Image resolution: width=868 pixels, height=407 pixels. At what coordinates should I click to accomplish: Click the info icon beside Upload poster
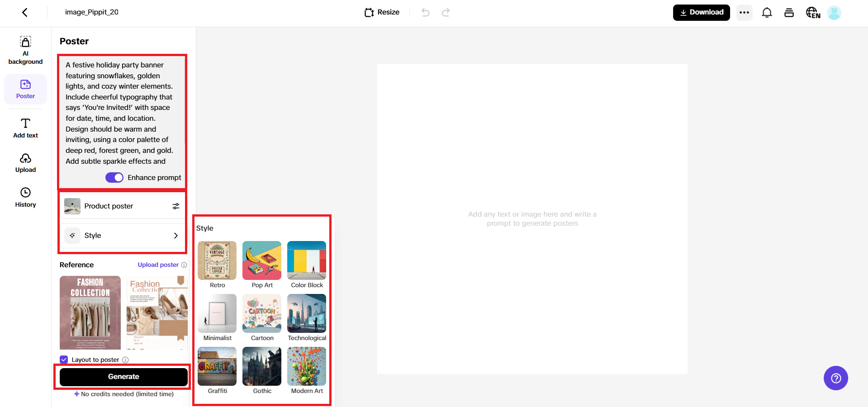click(184, 265)
